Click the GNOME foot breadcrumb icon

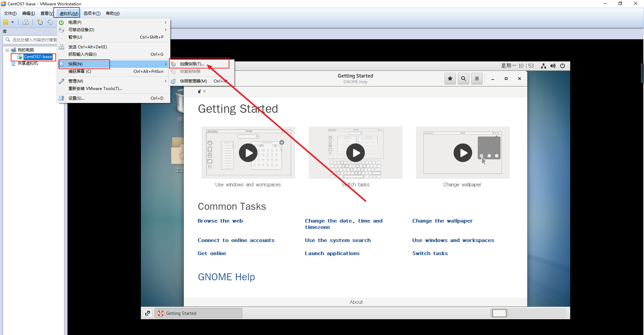(x=200, y=91)
